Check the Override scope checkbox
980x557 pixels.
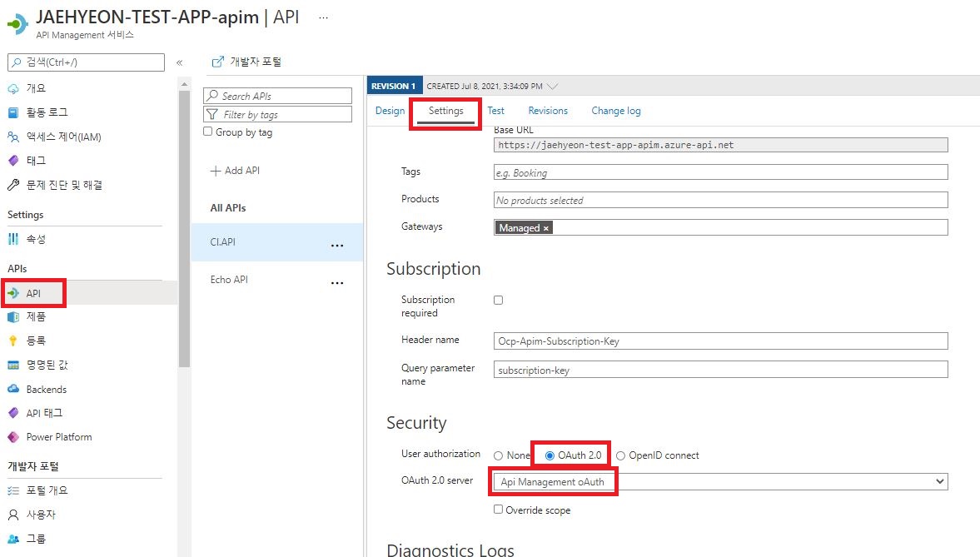pyautogui.click(x=498, y=510)
